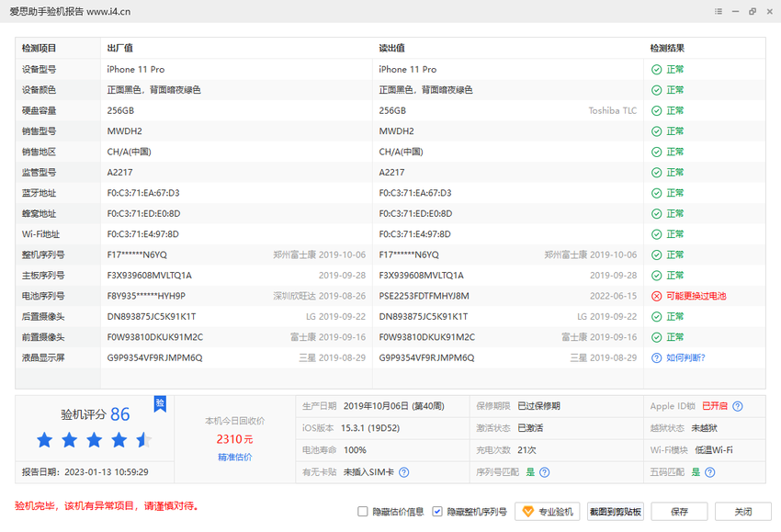781x532 pixels.
Task: Uncheck the 隐藏整机序列号 checkbox
Action: (437, 512)
